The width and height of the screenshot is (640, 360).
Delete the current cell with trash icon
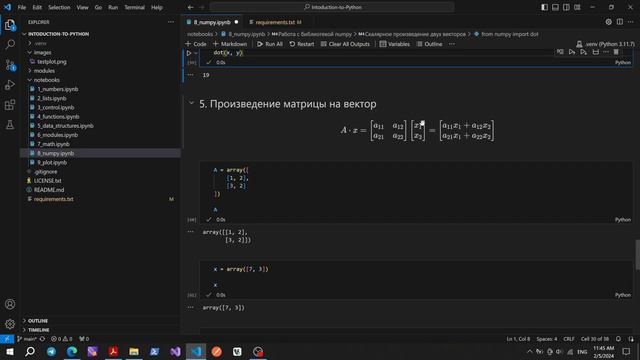(x=616, y=52)
